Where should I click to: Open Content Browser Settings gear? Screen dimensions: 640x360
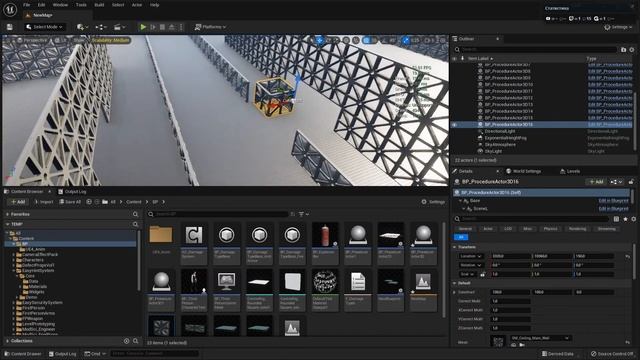tap(433, 202)
